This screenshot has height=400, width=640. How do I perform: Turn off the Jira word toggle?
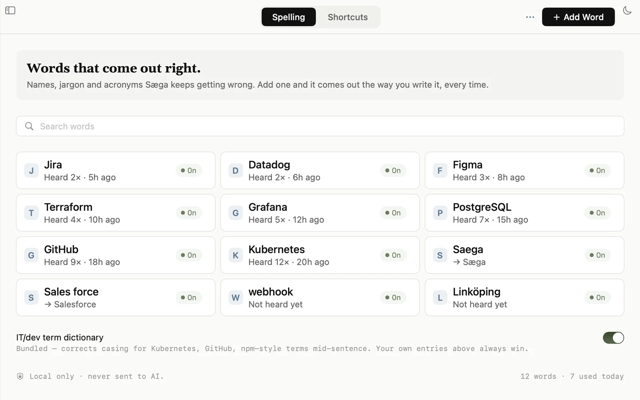[189, 171]
